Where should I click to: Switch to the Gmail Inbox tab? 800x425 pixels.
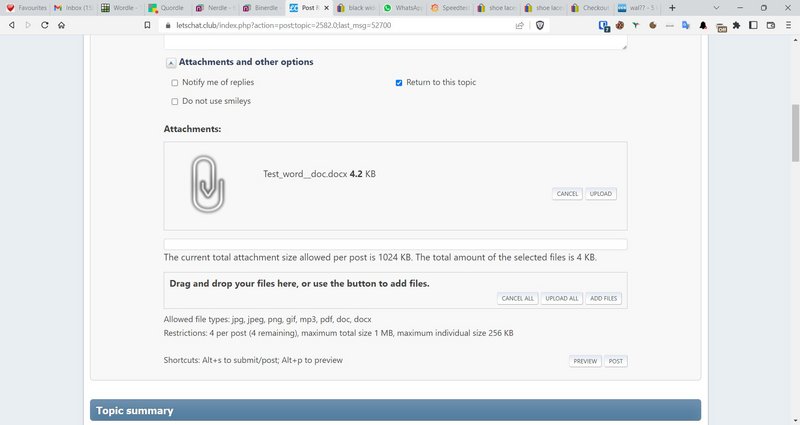coord(74,8)
